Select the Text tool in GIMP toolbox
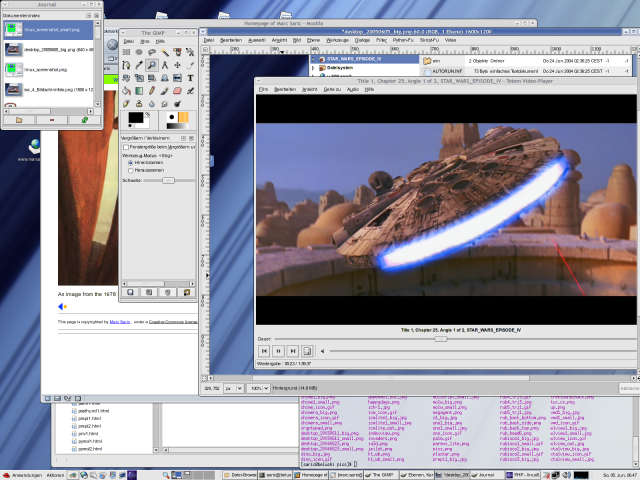 190,78
